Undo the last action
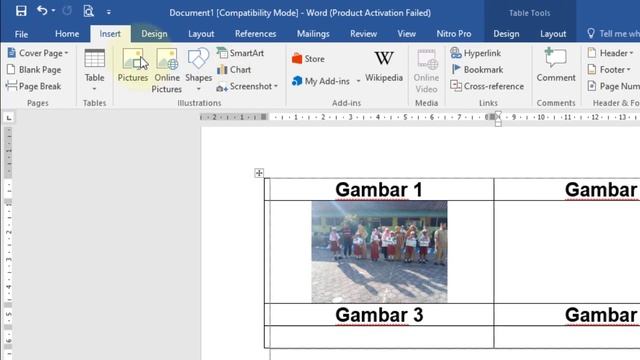Viewport: 640px width, 360px height. point(42,11)
